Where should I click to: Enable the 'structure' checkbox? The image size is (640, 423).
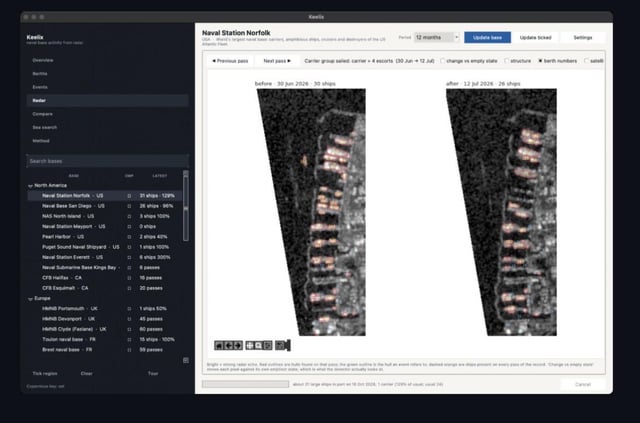click(x=507, y=61)
